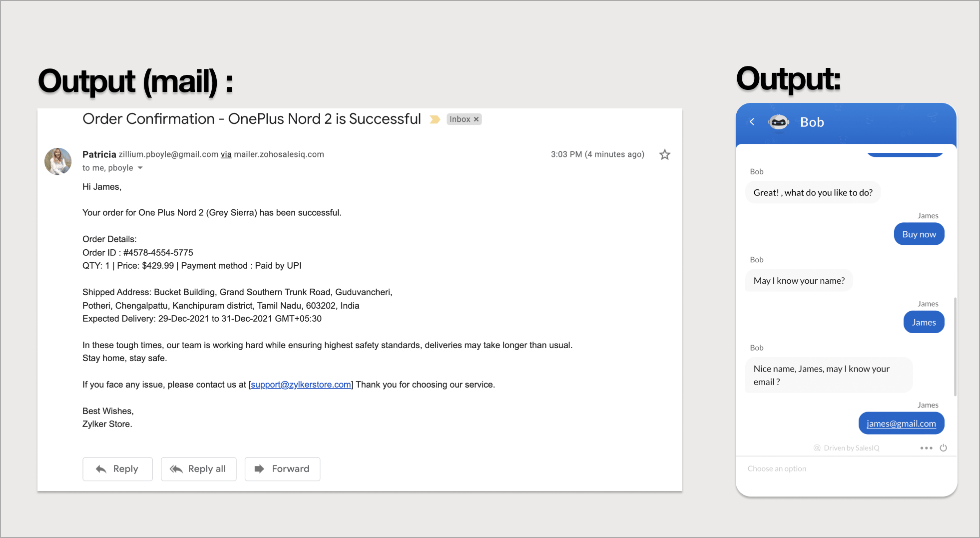Click the Bob chat title
Image resolution: width=980 pixels, height=538 pixels.
pyautogui.click(x=812, y=122)
